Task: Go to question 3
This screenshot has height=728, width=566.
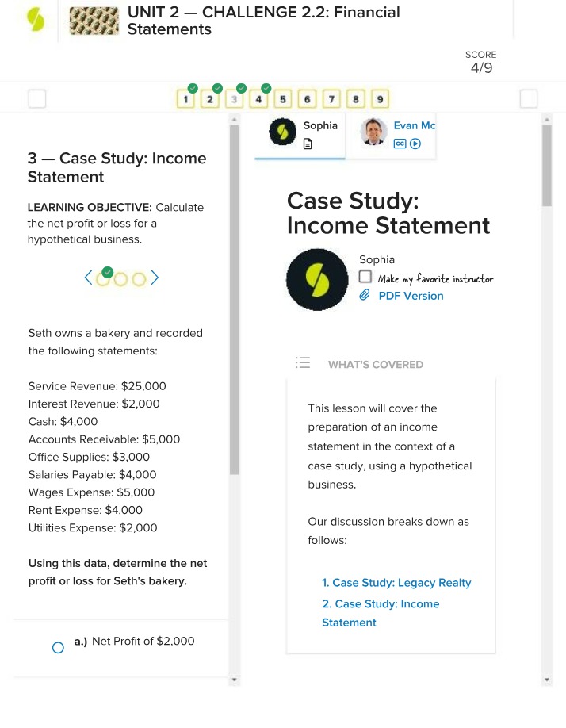Action: pos(235,99)
